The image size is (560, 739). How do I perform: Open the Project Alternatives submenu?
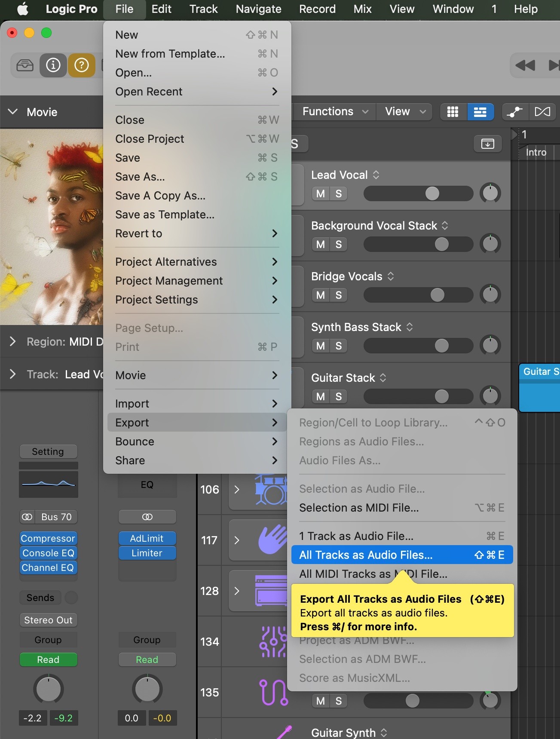point(197,262)
